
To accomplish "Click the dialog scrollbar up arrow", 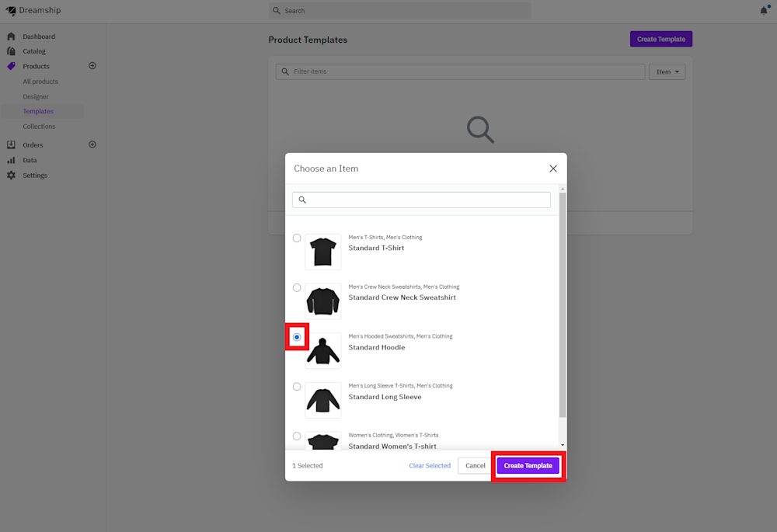I will click(563, 190).
